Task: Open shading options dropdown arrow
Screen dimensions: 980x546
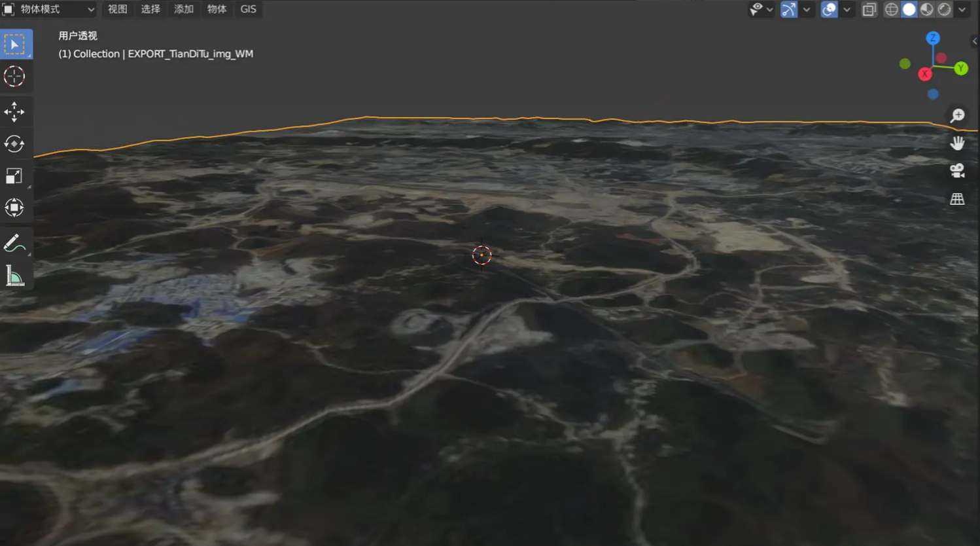Action: (962, 9)
